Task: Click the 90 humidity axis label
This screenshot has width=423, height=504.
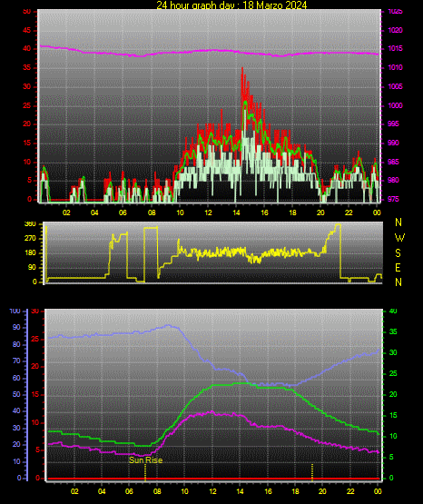Action: point(16,327)
